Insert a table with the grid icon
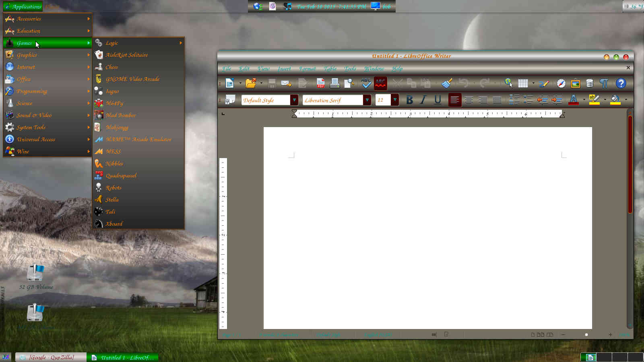The height and width of the screenshot is (362, 644). [523, 83]
